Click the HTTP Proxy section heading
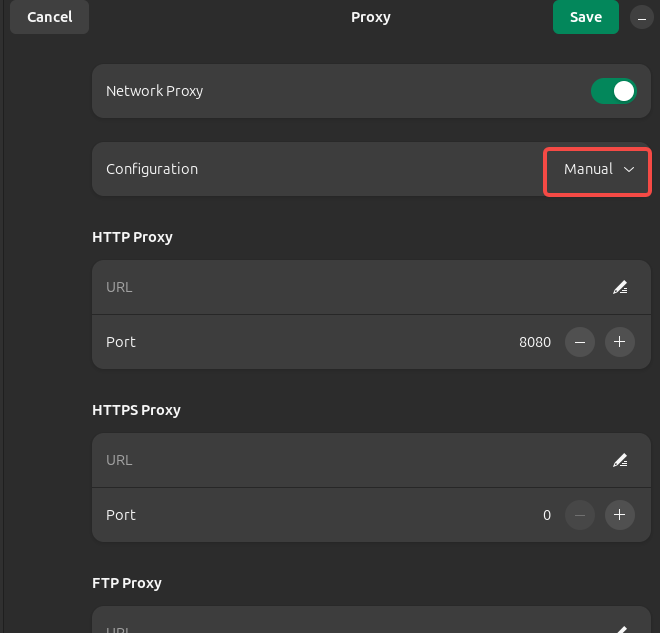The width and height of the screenshot is (660, 633). (x=132, y=237)
